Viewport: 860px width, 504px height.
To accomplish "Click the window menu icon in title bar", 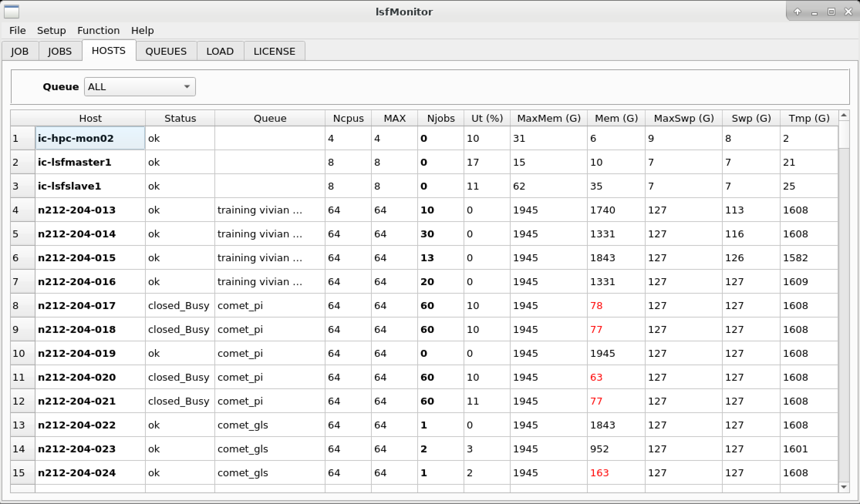I will 12,12.
